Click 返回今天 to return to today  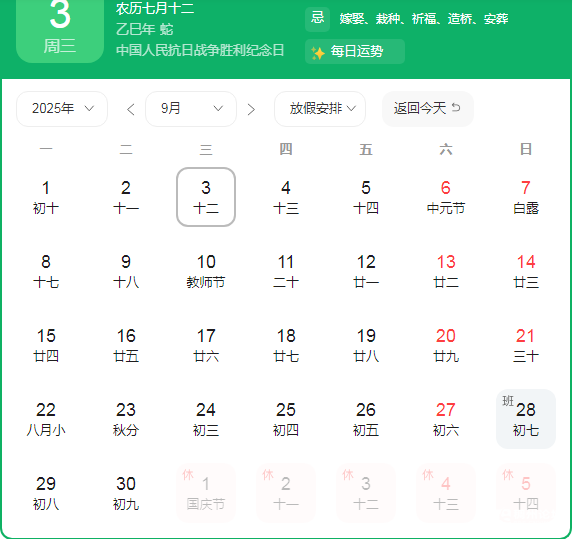(x=428, y=109)
